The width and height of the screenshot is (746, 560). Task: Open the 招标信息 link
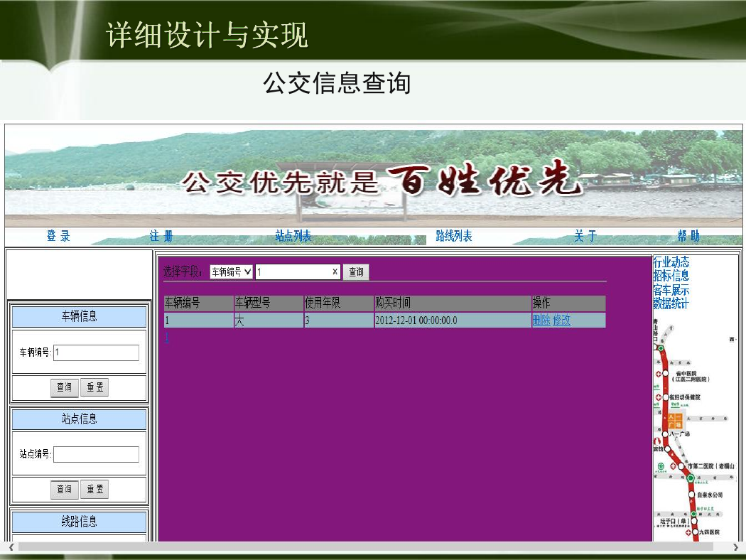[x=671, y=276]
